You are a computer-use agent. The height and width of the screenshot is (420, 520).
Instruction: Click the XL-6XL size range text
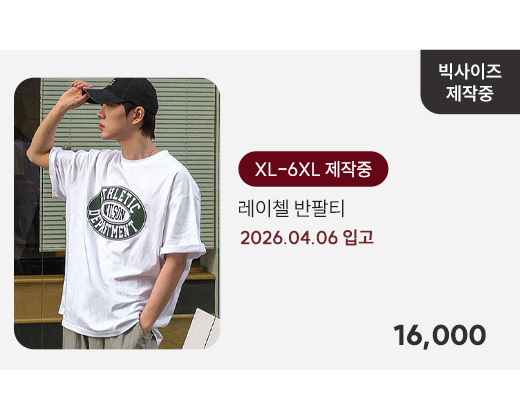[x=287, y=169]
